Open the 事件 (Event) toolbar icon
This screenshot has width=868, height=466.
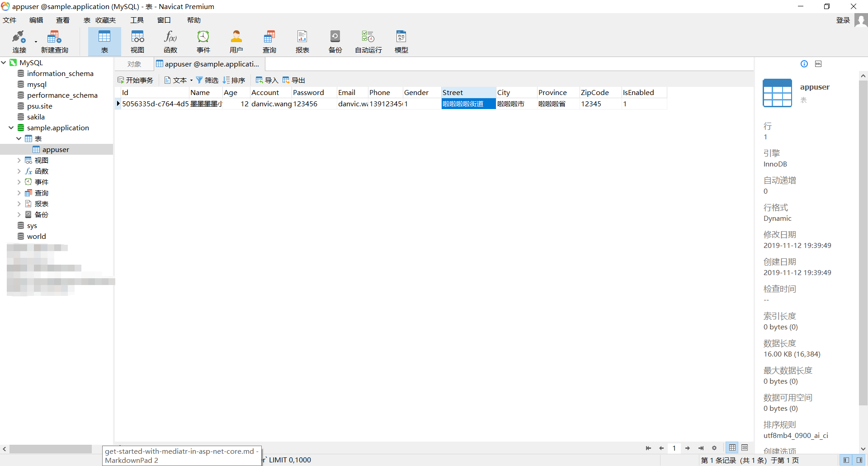pos(203,42)
